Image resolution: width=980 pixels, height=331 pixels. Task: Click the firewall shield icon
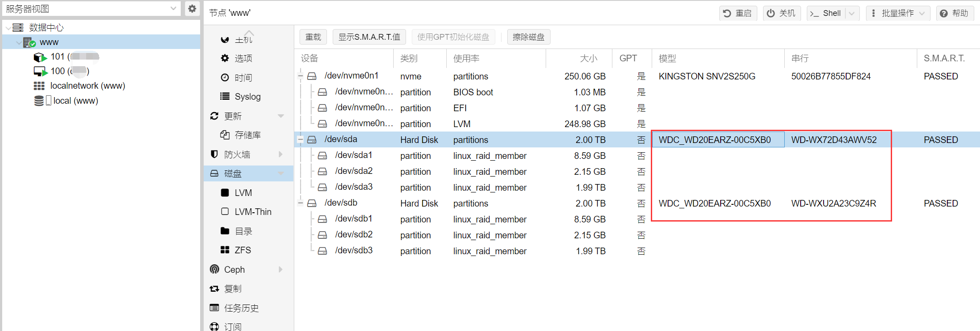[214, 154]
